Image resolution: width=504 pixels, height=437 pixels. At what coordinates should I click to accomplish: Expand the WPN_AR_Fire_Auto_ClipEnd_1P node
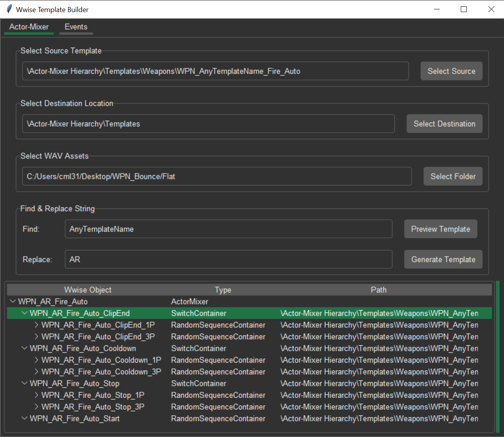[x=36, y=325]
